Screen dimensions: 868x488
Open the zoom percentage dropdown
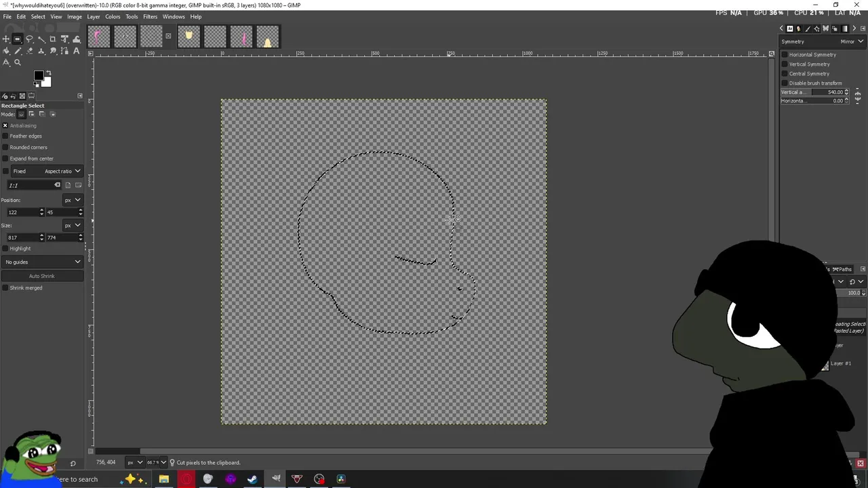[x=156, y=462]
